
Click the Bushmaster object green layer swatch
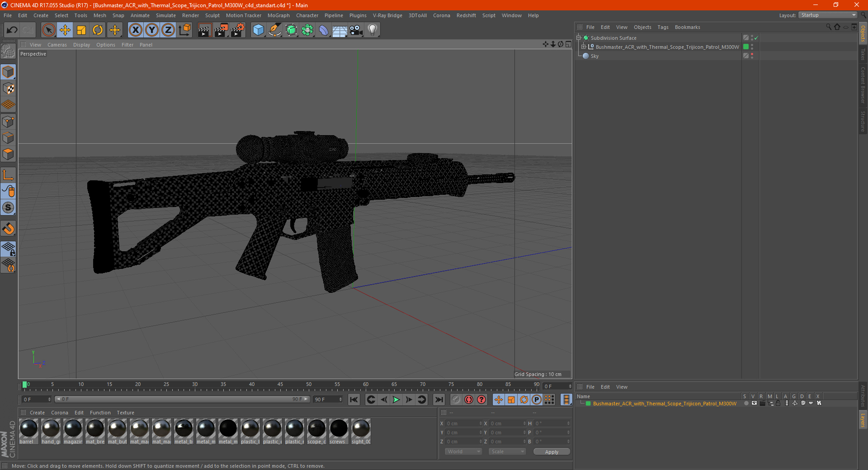[746, 47]
